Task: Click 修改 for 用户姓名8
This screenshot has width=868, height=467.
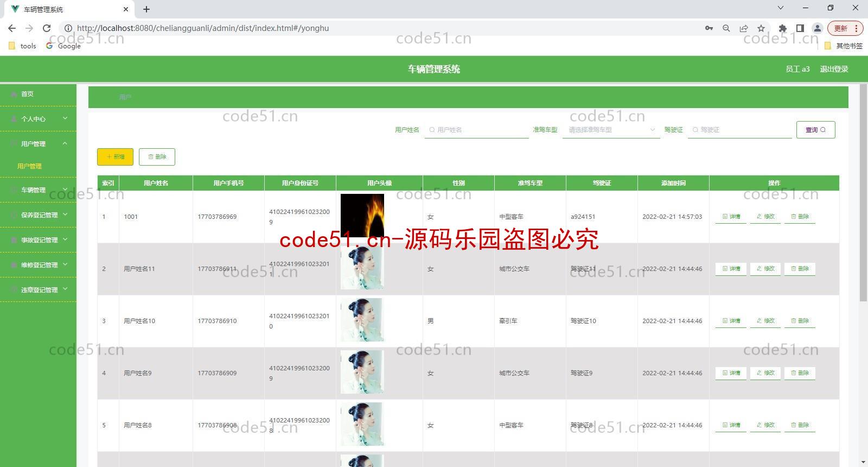Action: [765, 425]
